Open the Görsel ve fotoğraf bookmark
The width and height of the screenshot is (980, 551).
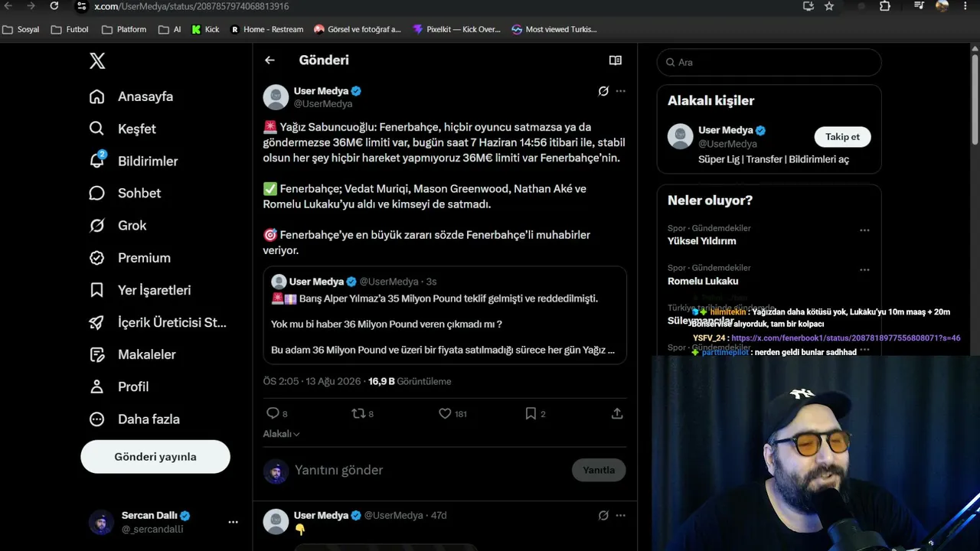pyautogui.click(x=358, y=29)
